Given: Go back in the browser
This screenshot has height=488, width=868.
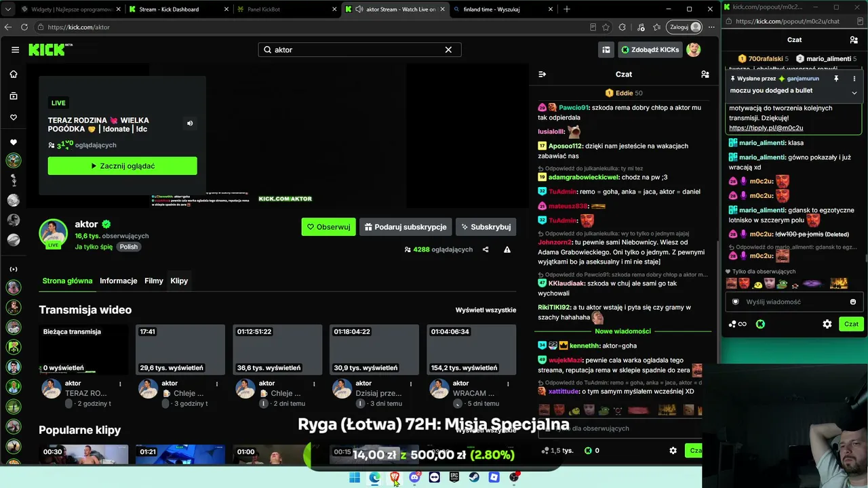Looking at the screenshot, I should coord(8,27).
